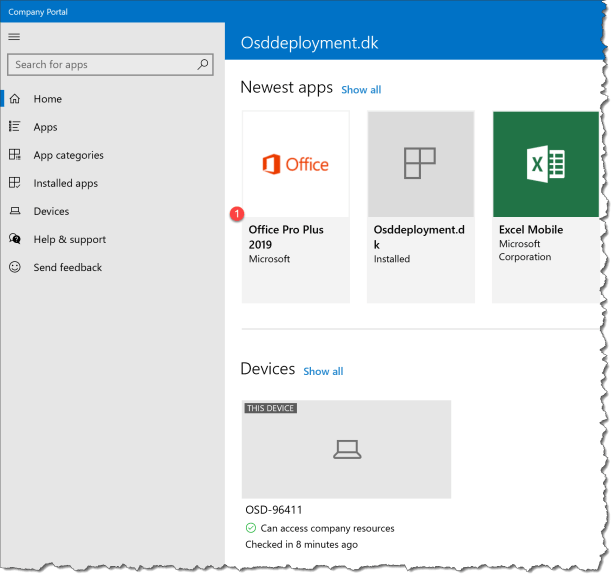
Task: Click the Excel Mobile app name
Action: pos(531,229)
